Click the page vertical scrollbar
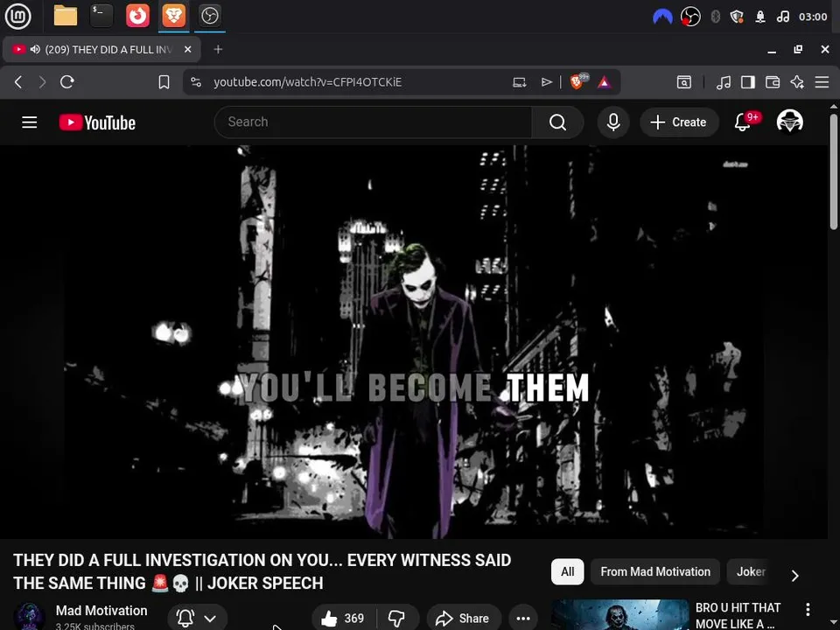The height and width of the screenshot is (630, 840). tap(834, 171)
